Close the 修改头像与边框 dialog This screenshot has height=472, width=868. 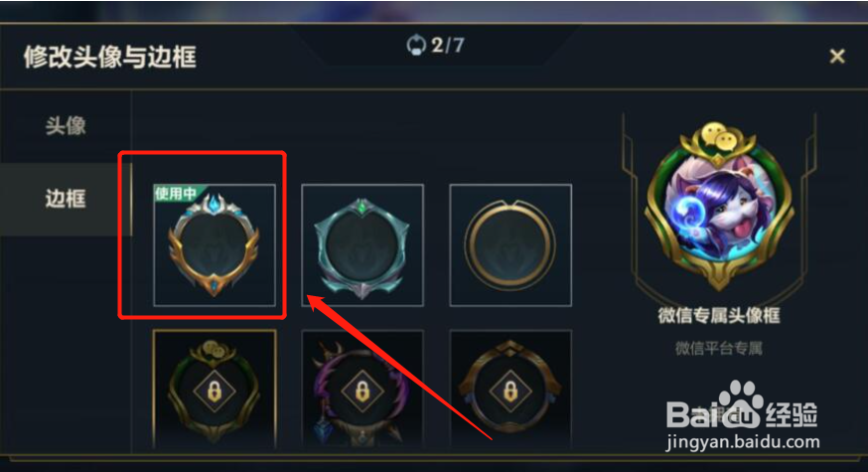pyautogui.click(x=837, y=56)
